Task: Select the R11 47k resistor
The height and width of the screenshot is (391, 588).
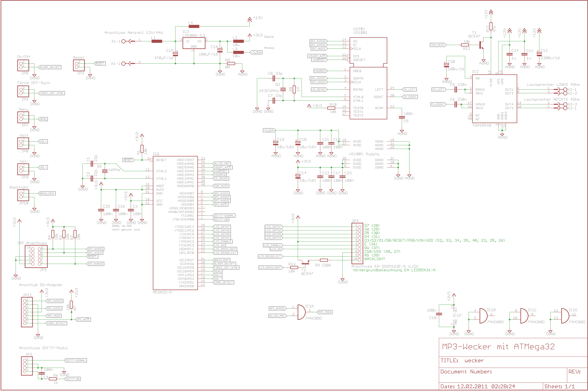Action: click(x=491, y=26)
